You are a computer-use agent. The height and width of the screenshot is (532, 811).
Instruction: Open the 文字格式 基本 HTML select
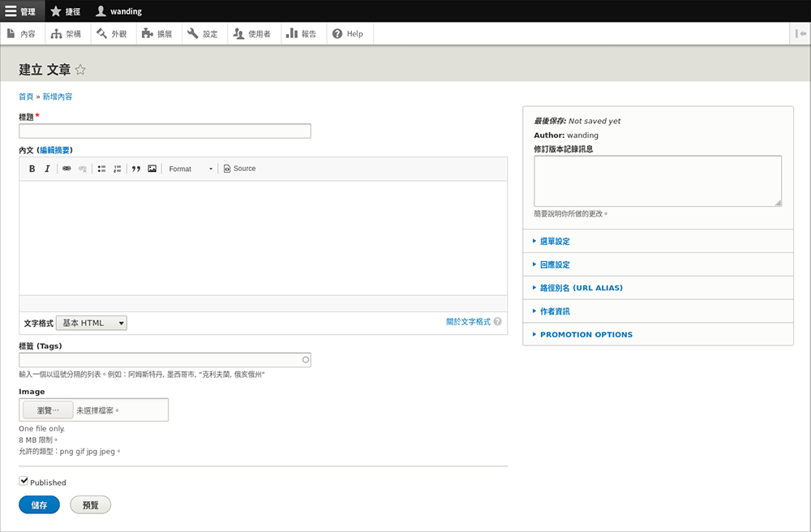tap(92, 323)
